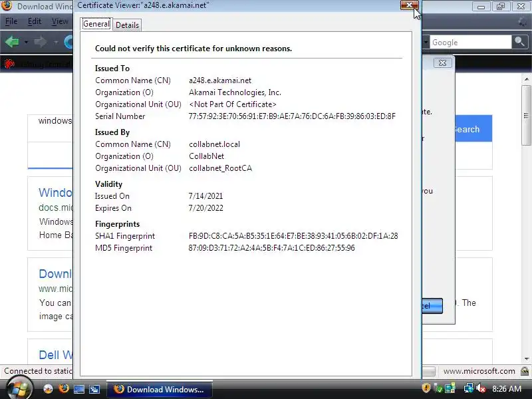Focus the Google search box in Firefox
The height and width of the screenshot is (399, 532).
pyautogui.click(x=470, y=43)
